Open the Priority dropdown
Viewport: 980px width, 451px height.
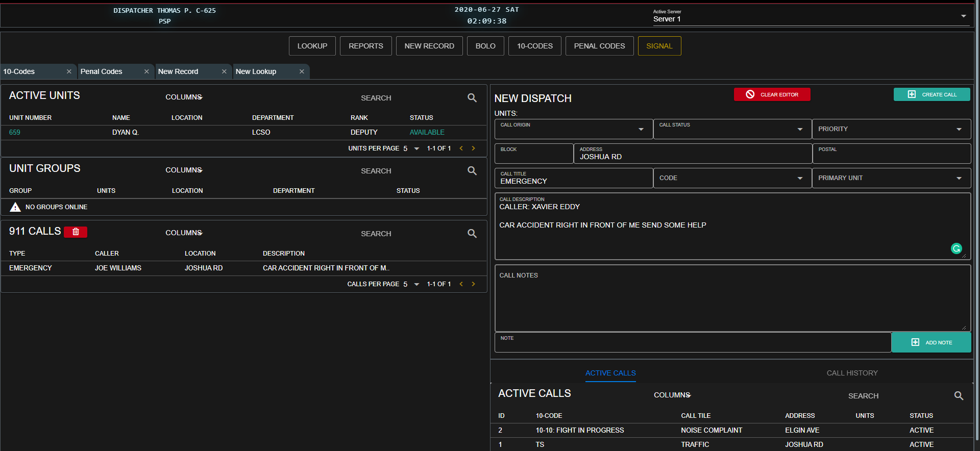[x=891, y=129]
